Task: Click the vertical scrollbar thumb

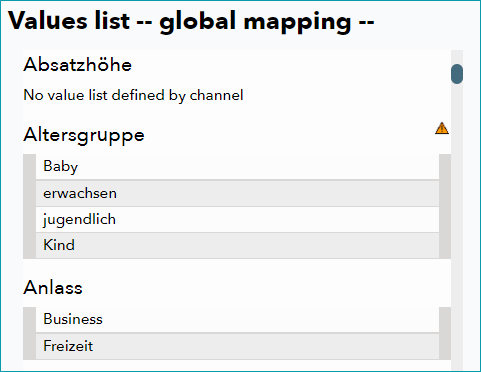Action: [457, 74]
